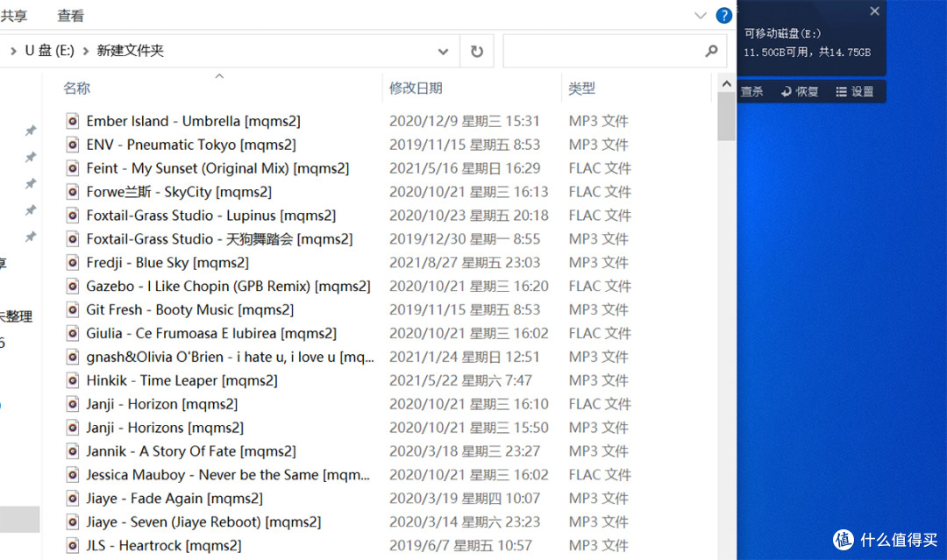947x560 pixels.
Task: Select the file icon of Jiaye - Seven (Jiaye Reboot)
Action: coord(73,521)
